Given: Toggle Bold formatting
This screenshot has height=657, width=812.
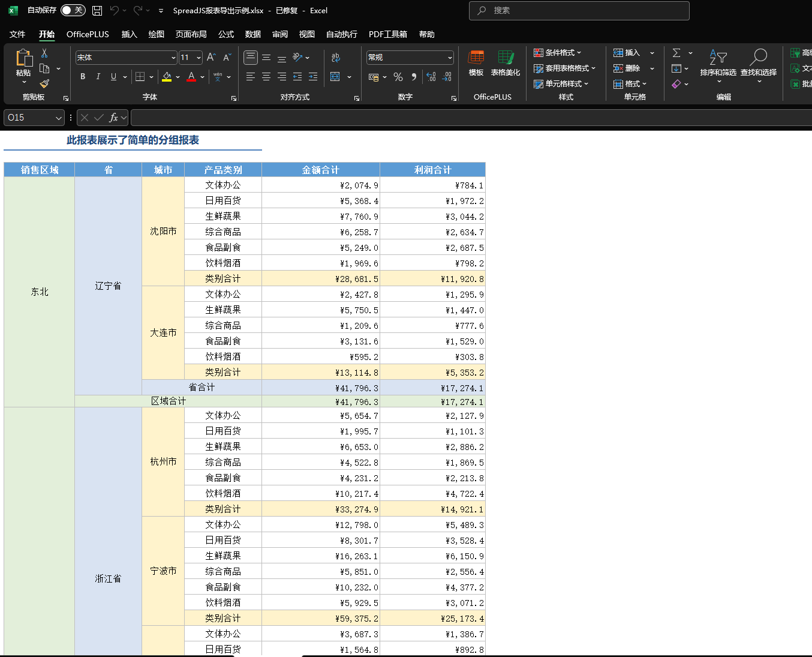Looking at the screenshot, I should [83, 77].
